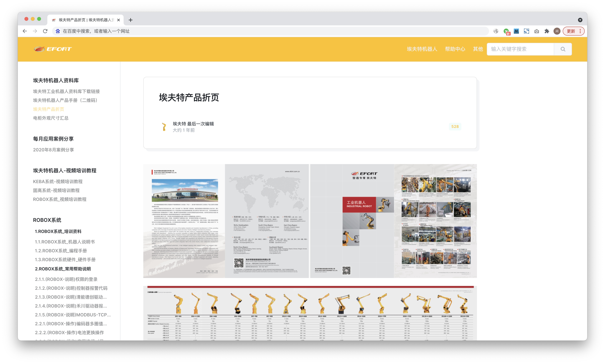Screen dimensions: 605x364
Task: Open the tab search dropdown arrow
Action: click(580, 20)
